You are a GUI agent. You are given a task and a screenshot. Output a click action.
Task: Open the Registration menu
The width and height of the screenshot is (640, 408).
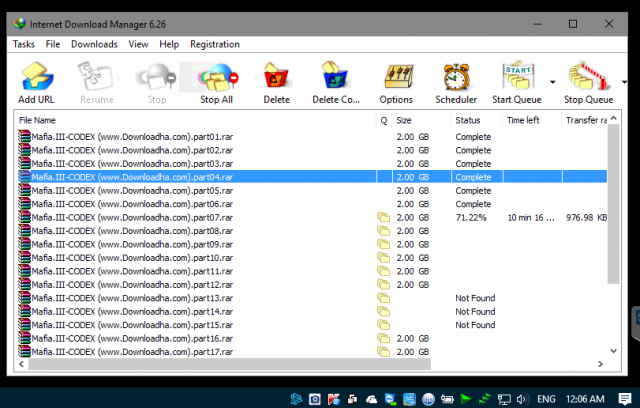(x=214, y=44)
